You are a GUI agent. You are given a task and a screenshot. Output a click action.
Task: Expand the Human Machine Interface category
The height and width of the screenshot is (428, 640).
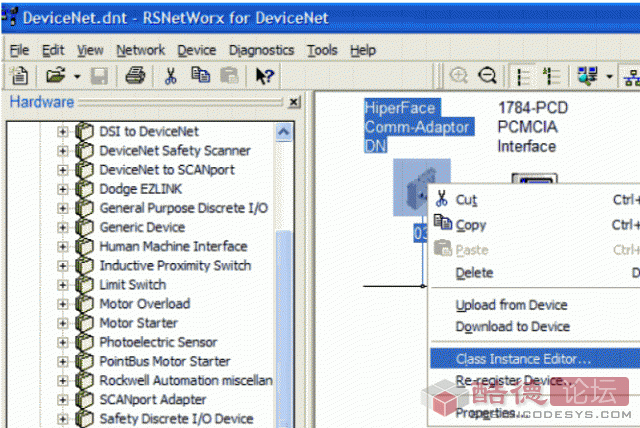[63, 247]
